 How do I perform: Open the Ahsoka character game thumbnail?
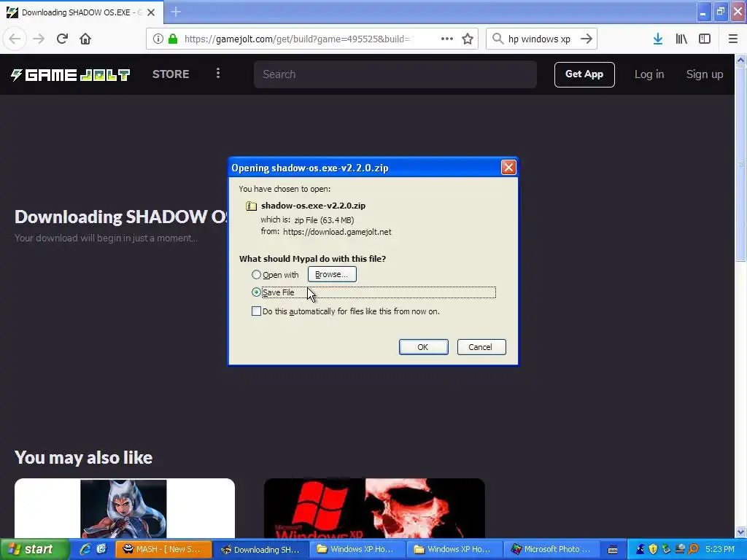pos(124,508)
